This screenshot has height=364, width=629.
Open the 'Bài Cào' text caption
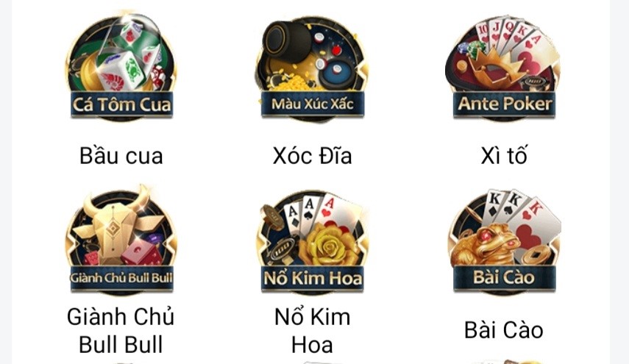coord(504,330)
